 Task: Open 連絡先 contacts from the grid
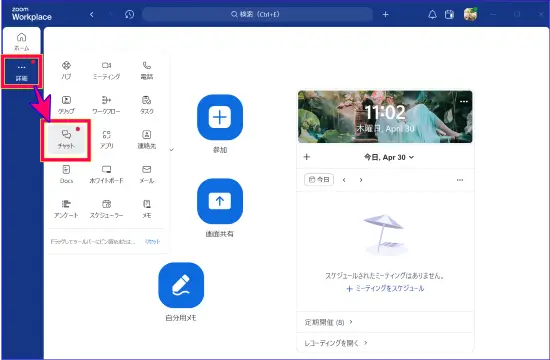[x=147, y=140]
